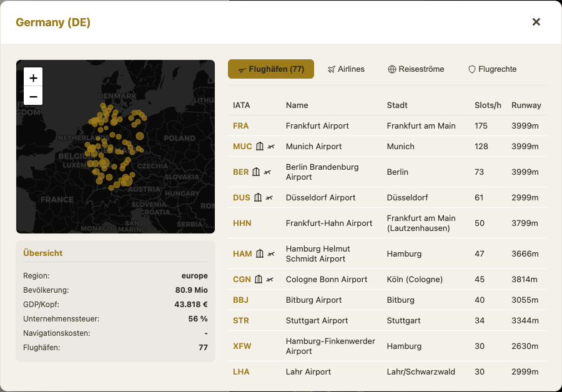Screen dimensions: 562x392
Task: Click Berlin Brandenburg Airport name
Action: (x=322, y=172)
